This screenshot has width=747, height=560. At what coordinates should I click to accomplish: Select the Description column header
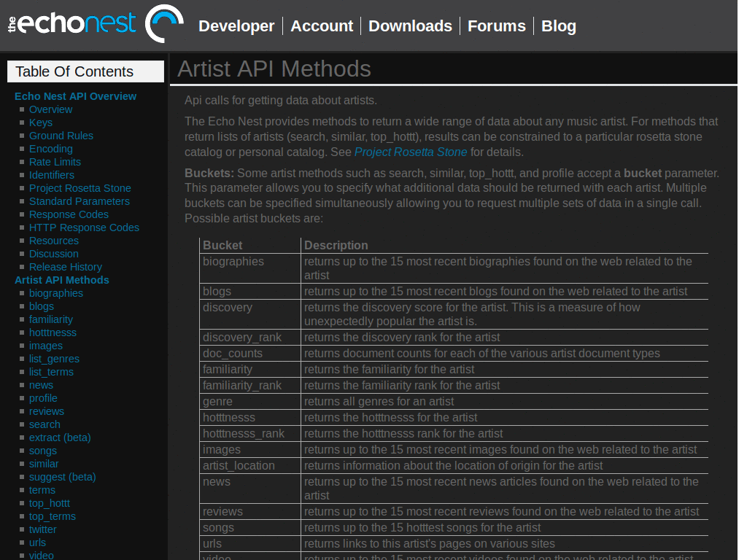tap(505, 245)
